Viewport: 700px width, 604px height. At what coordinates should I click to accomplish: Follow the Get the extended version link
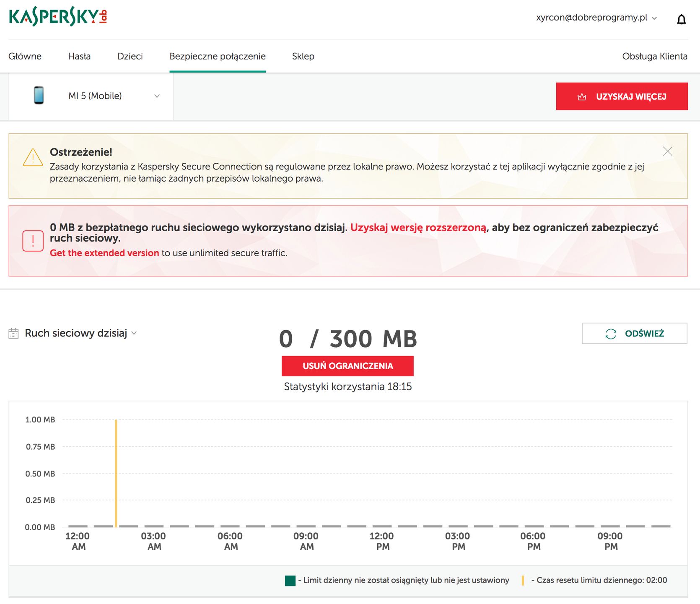pyautogui.click(x=104, y=253)
